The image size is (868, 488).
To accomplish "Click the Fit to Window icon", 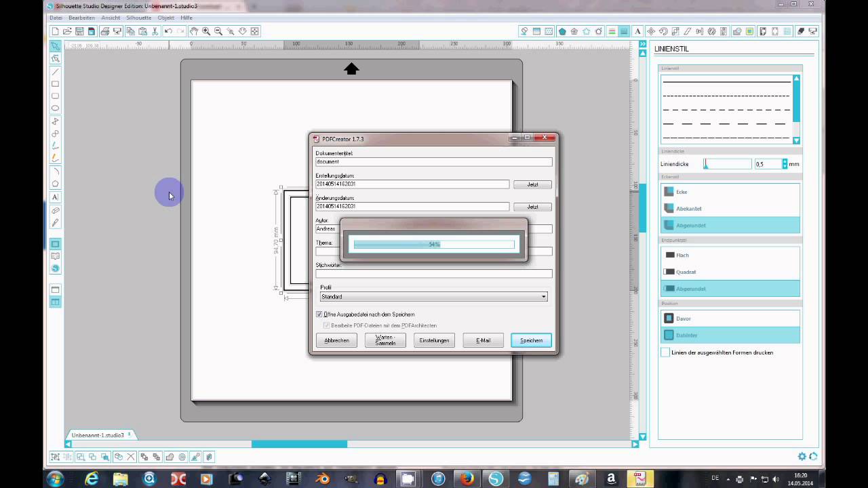I will tap(255, 31).
